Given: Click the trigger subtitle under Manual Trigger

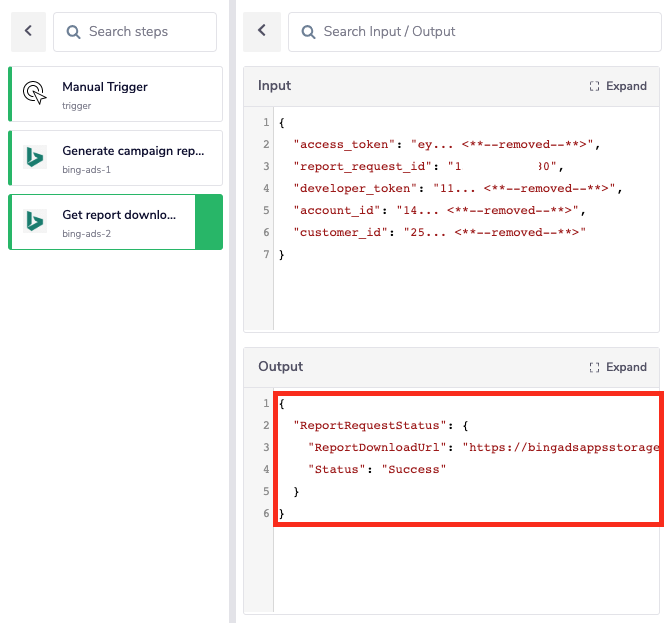Looking at the screenshot, I should pyautogui.click(x=76, y=106).
